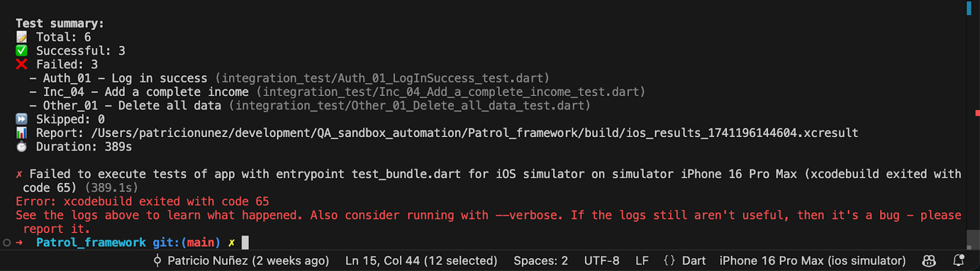
Task: Open the Dart language mode selector
Action: click(694, 261)
